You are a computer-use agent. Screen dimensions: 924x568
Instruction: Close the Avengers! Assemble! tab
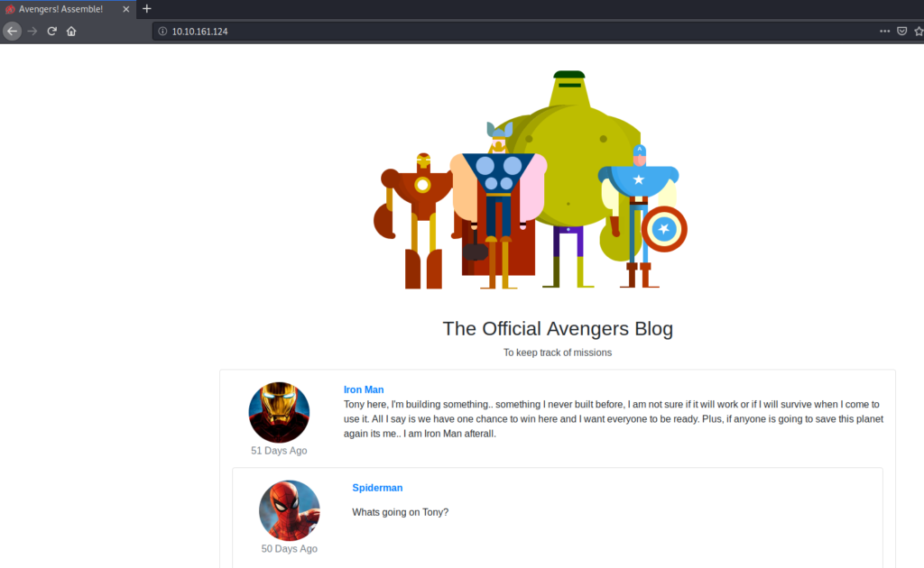125,9
